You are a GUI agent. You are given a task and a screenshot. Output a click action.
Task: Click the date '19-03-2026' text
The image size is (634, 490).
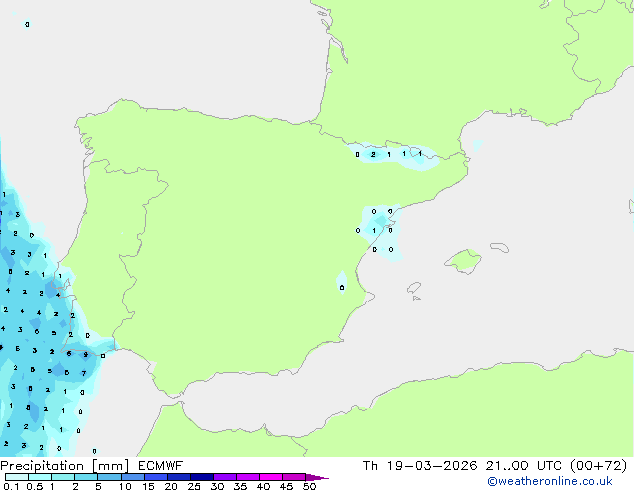[431, 466]
